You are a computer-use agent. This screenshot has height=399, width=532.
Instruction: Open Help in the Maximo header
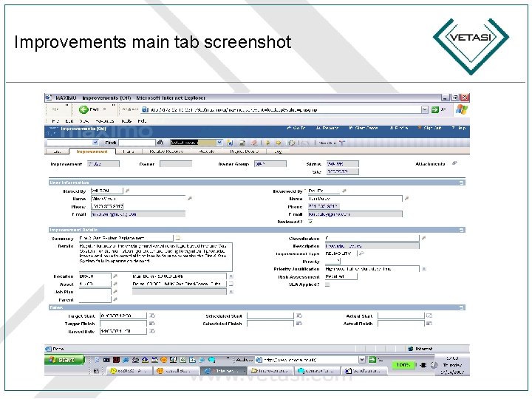[x=459, y=129]
